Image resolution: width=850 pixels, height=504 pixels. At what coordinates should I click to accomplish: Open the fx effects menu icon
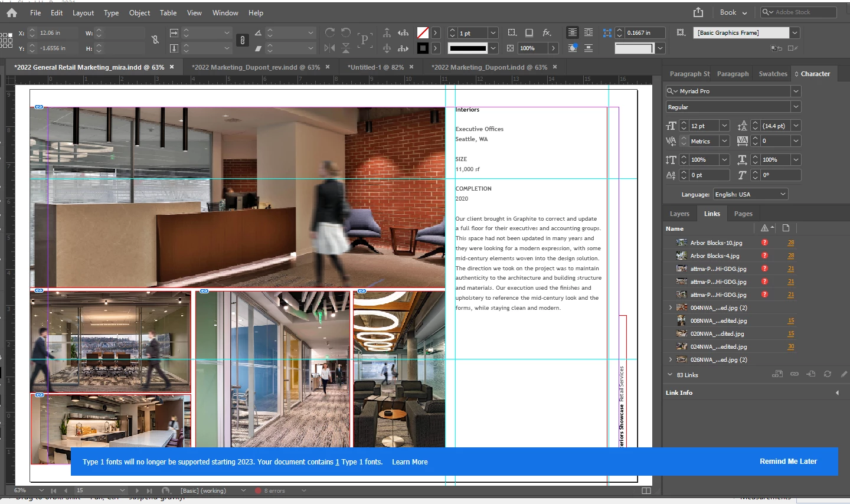[x=547, y=32]
